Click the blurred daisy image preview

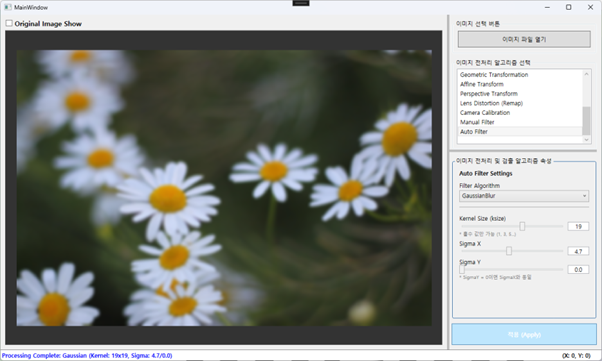pos(224,188)
